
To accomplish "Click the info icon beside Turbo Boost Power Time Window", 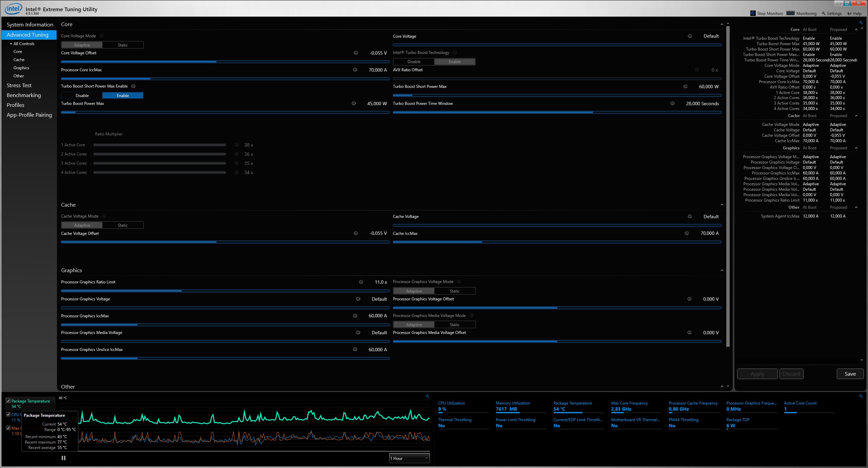I will (x=672, y=104).
